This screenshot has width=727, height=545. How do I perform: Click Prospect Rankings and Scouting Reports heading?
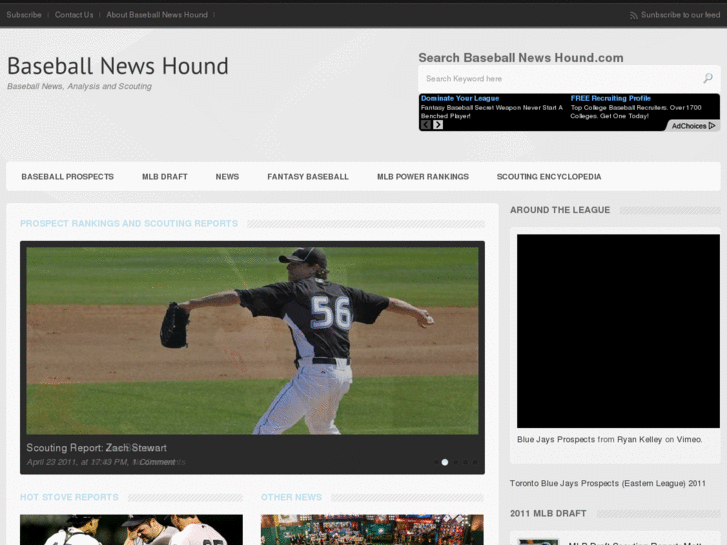129,224
